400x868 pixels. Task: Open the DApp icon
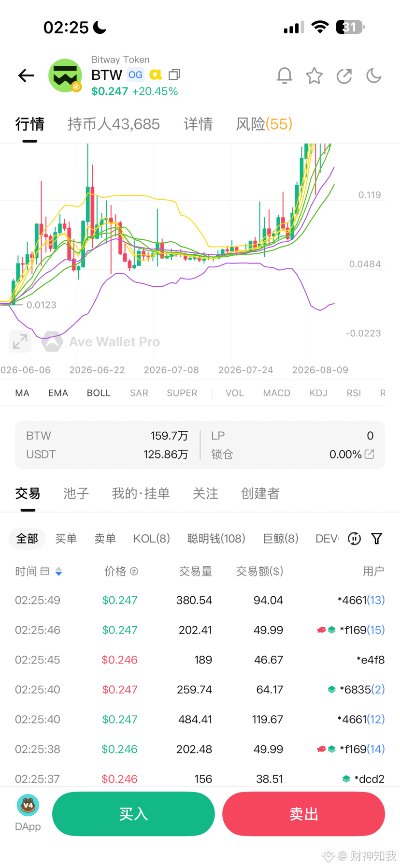pyautogui.click(x=28, y=812)
